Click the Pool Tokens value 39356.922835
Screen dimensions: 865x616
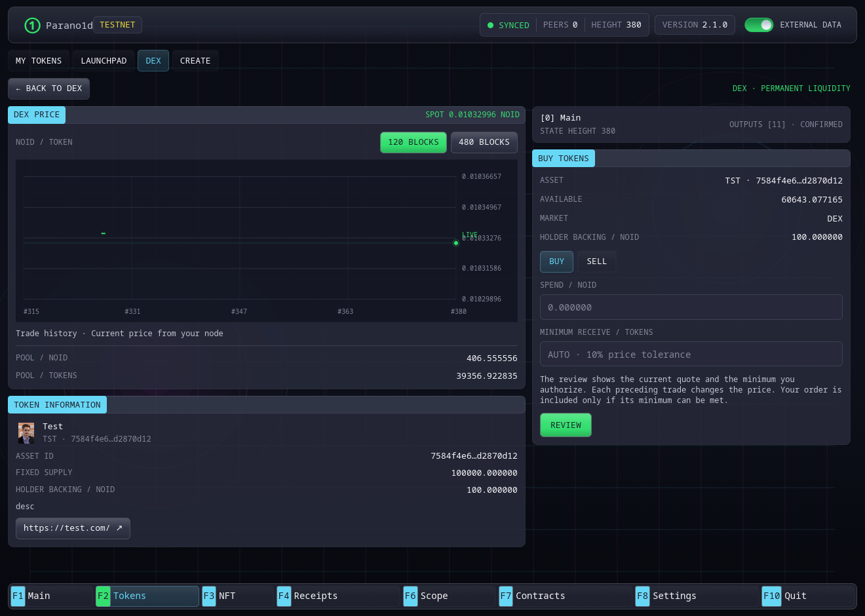click(x=487, y=376)
